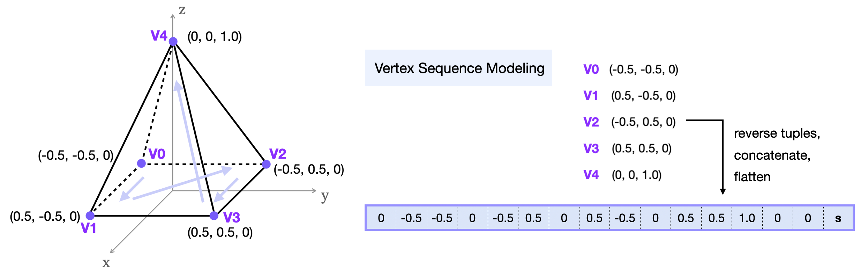Screen dimensions: 868x276
Task: Select the V0 vertex dot on the pyramid
Action: pos(141,163)
